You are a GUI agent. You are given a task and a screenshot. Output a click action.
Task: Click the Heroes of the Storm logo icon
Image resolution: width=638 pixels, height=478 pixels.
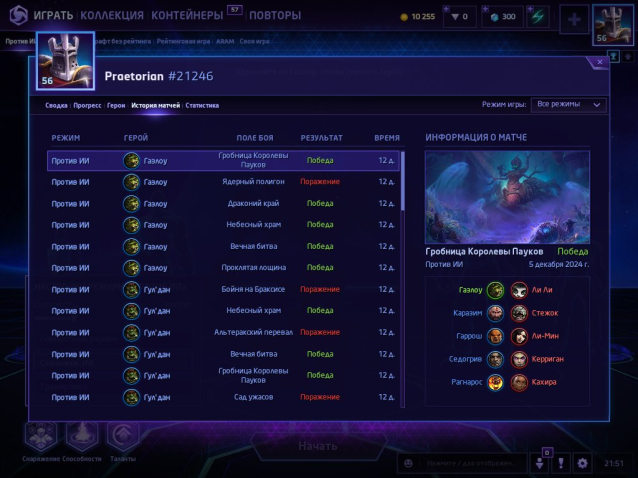[x=18, y=15]
